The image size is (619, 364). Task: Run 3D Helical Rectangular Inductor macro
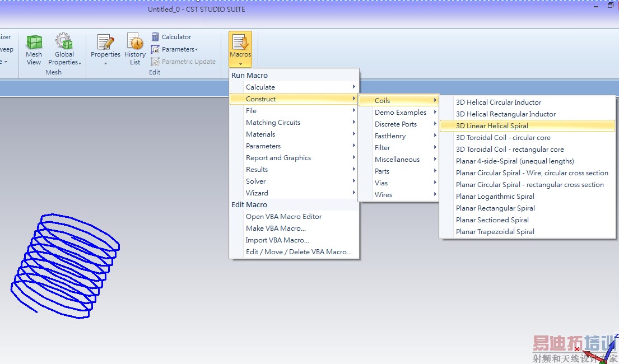[528, 114]
